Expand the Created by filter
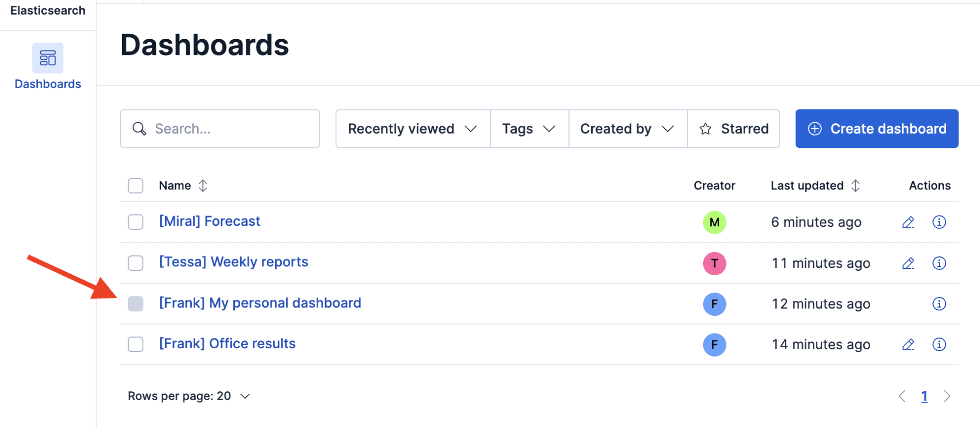Image resolution: width=980 pixels, height=429 pixels. coord(627,129)
